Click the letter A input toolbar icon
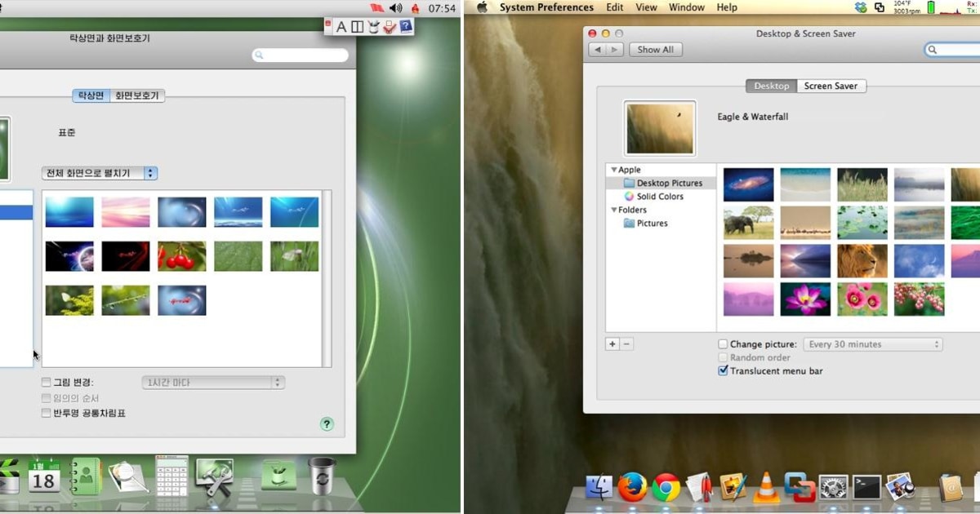980x514 pixels. pyautogui.click(x=341, y=27)
